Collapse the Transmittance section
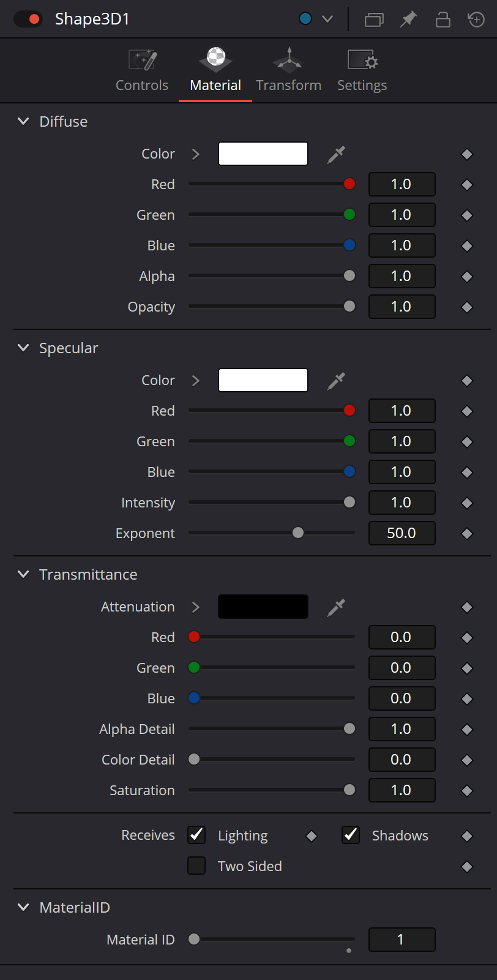This screenshot has width=497, height=980. pos(23,574)
